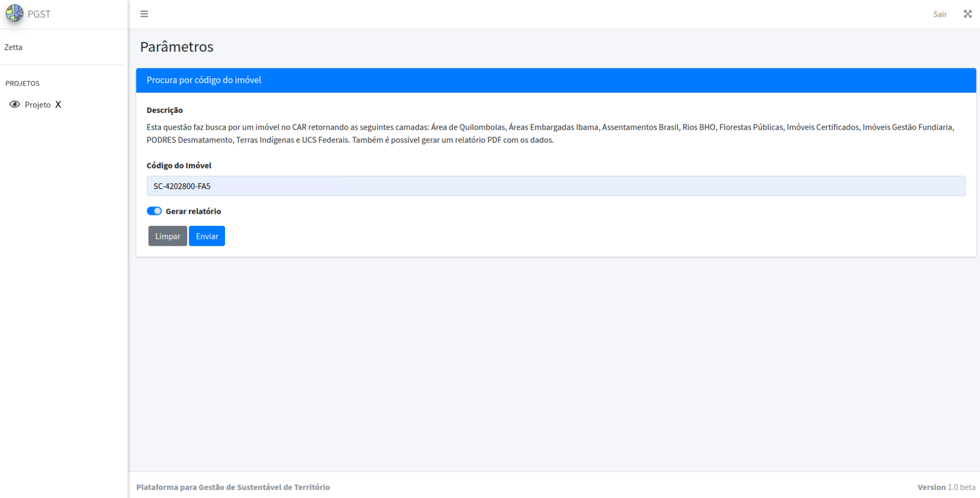Enter fullscreen using the expand arrows icon
980x498 pixels.
pyautogui.click(x=968, y=14)
